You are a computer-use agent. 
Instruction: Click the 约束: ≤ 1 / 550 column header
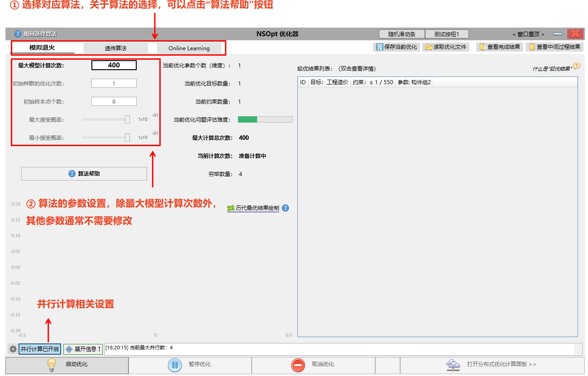[373, 82]
